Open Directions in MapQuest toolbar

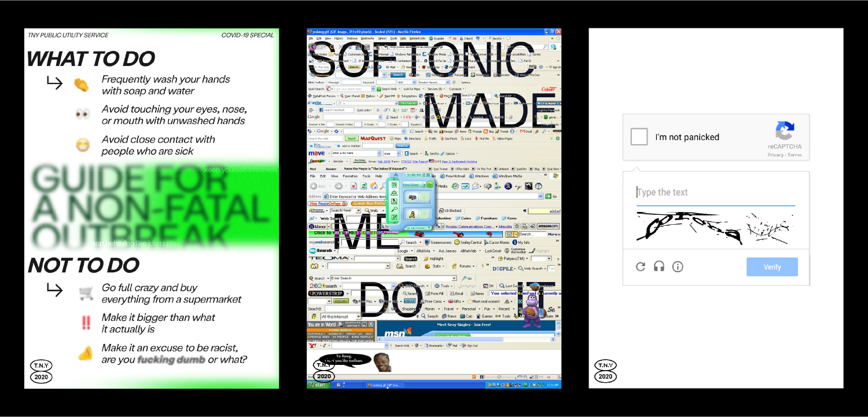(x=413, y=138)
